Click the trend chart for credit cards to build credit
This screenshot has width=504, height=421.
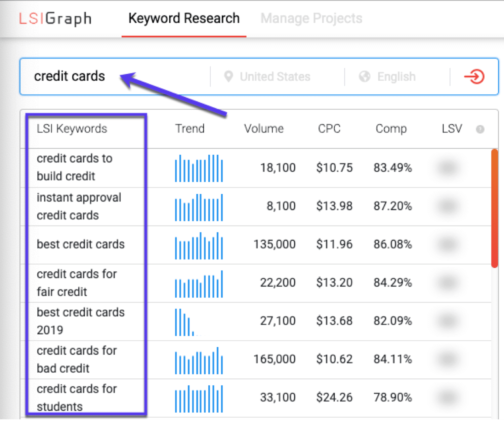coord(199,168)
